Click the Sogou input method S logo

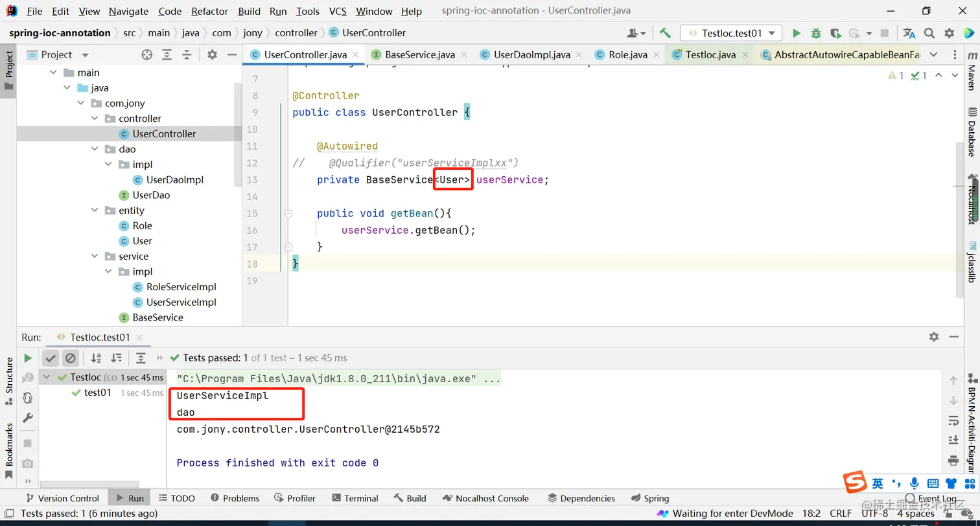(x=855, y=483)
